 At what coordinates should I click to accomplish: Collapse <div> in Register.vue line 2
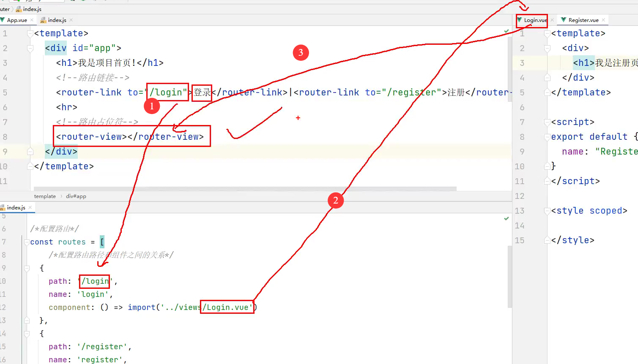(x=547, y=48)
